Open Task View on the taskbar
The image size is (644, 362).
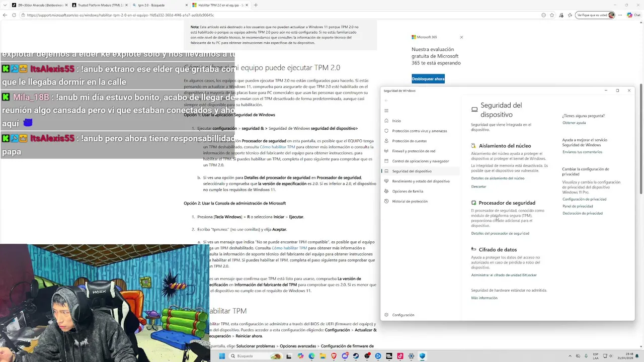[x=289, y=356]
